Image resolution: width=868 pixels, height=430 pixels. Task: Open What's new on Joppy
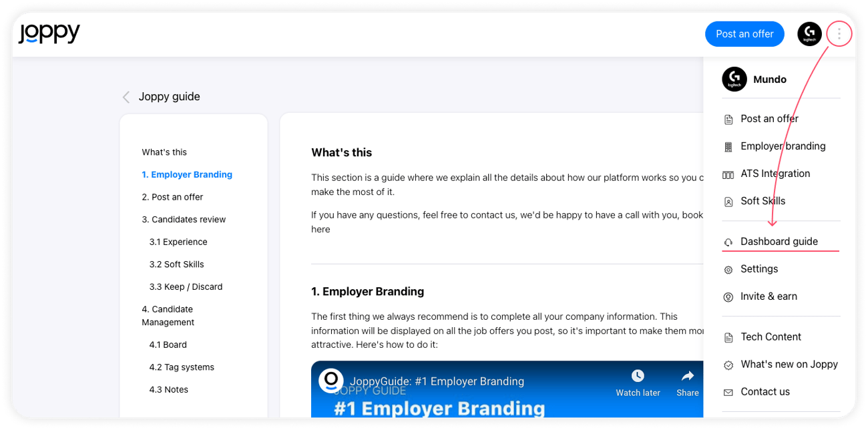tap(789, 365)
